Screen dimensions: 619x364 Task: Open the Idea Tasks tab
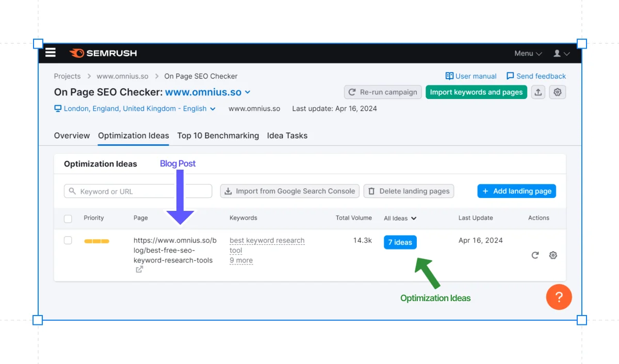[287, 136]
